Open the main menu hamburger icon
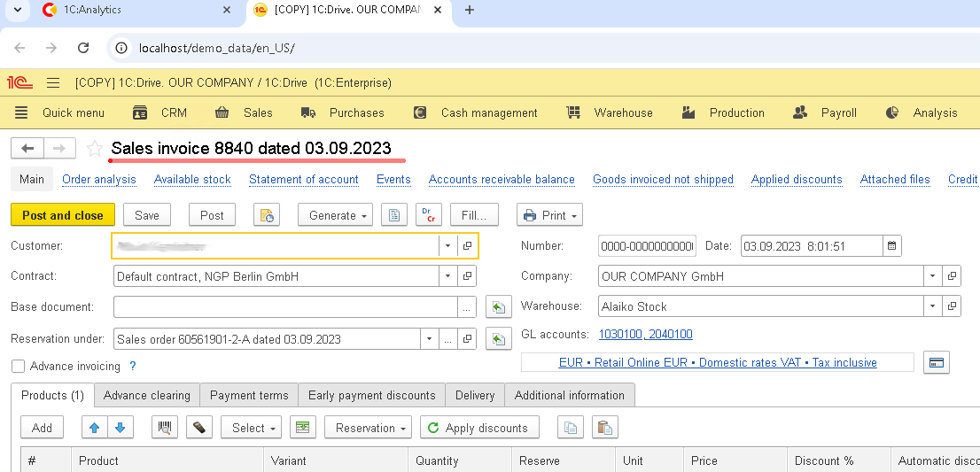The image size is (980, 472). coord(53,83)
